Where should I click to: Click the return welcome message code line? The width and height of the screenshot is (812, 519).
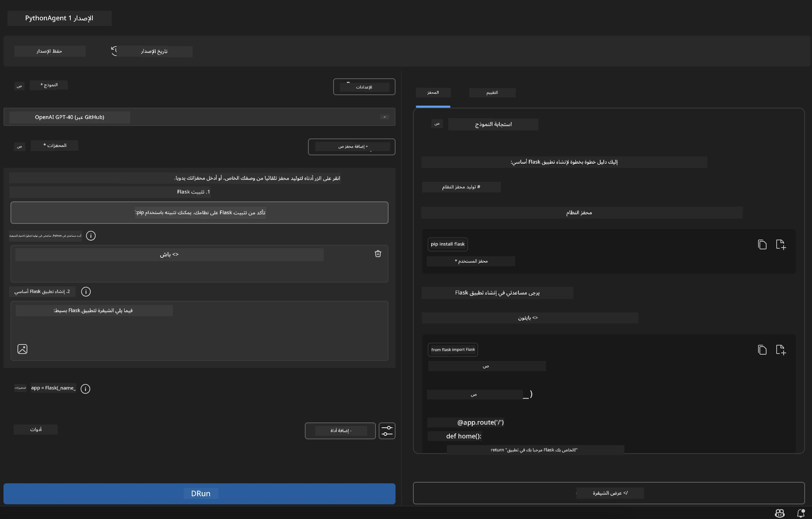point(534,450)
